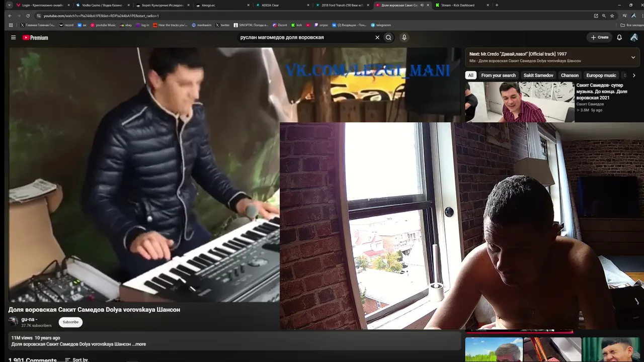The image size is (644, 362).
Task: Start voice search with the microphone
Action: [x=404, y=37]
